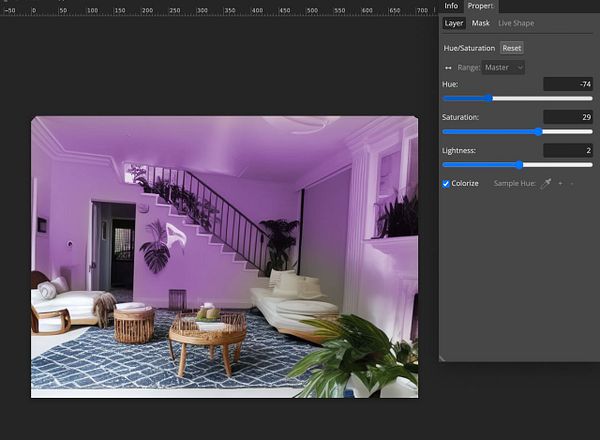This screenshot has width=600, height=440.
Task: Click the Lightness value input field
Action: 568,150
